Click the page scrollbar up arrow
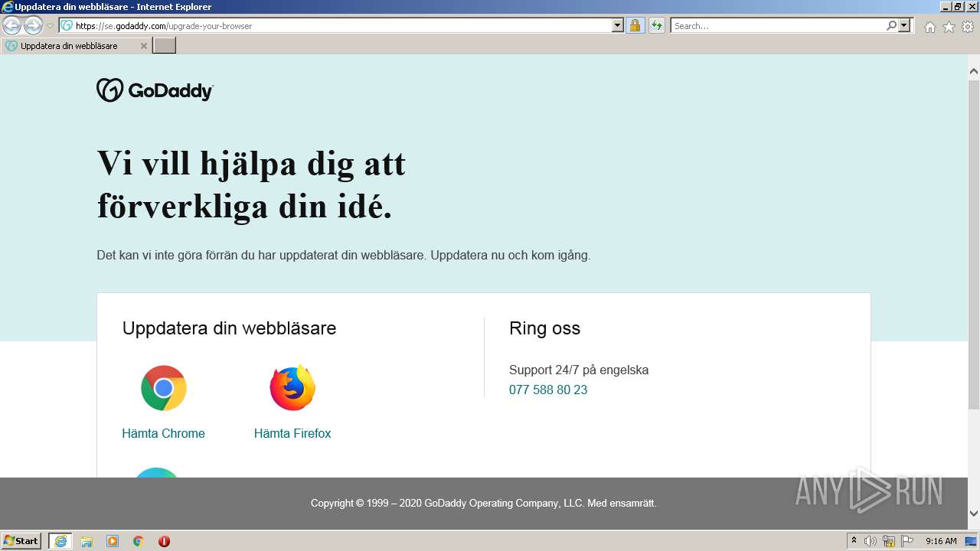 click(974, 72)
